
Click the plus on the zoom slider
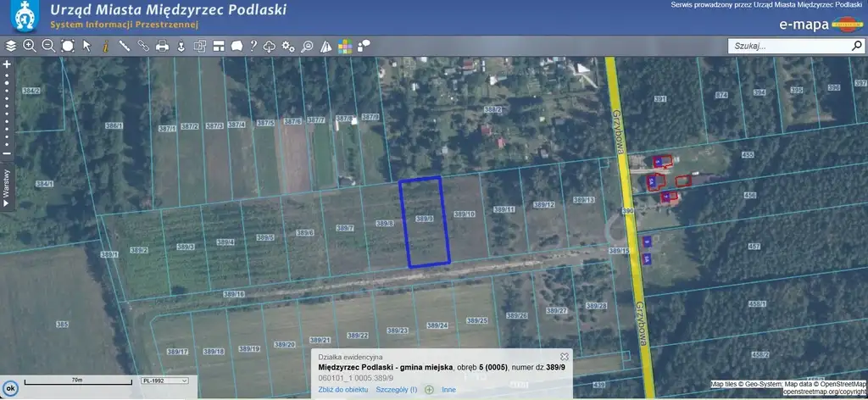click(7, 64)
